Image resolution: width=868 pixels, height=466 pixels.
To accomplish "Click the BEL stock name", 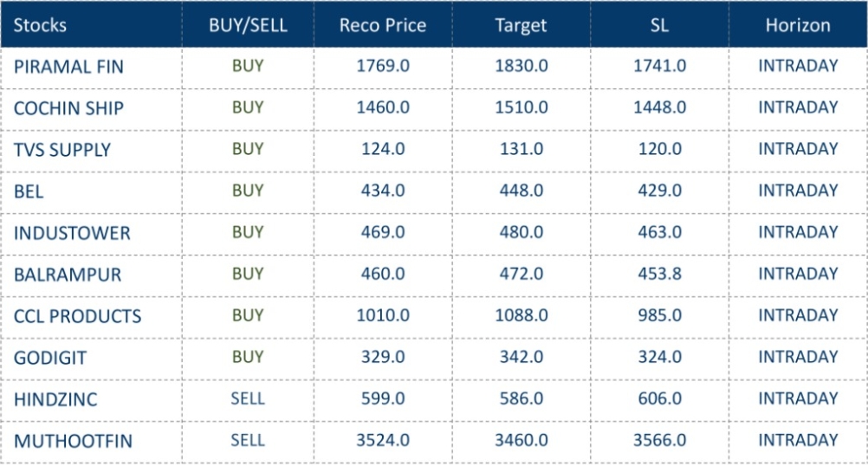I will pos(29,191).
